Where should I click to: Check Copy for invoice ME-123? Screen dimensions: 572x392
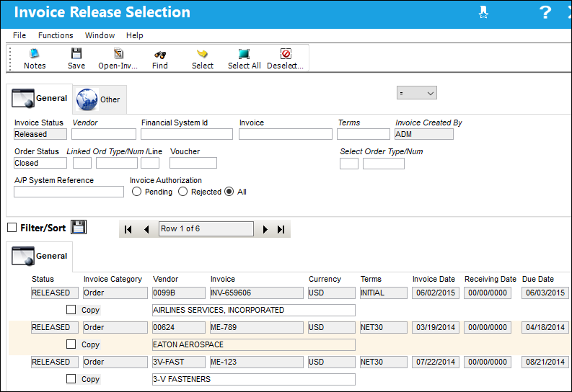[71, 379]
